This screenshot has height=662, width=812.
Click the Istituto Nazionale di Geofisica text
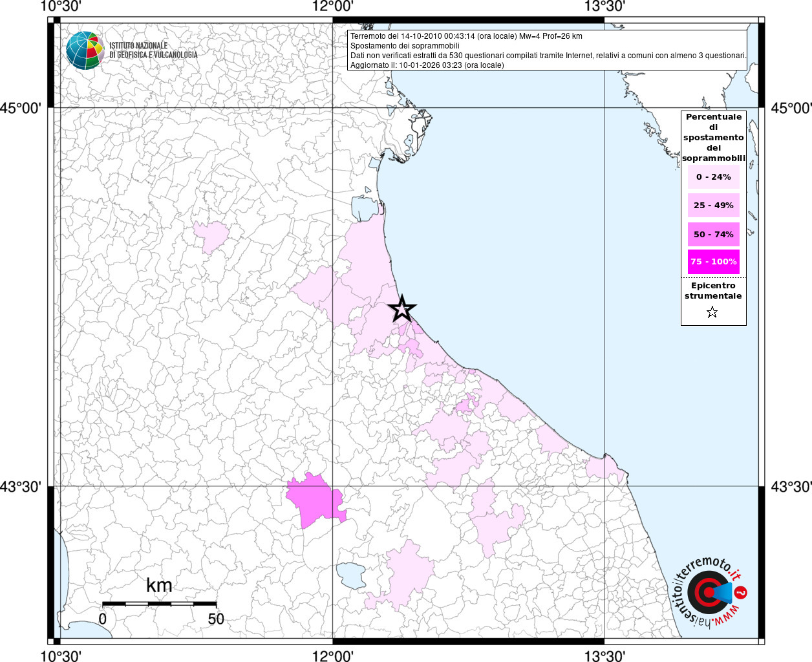coord(153,50)
